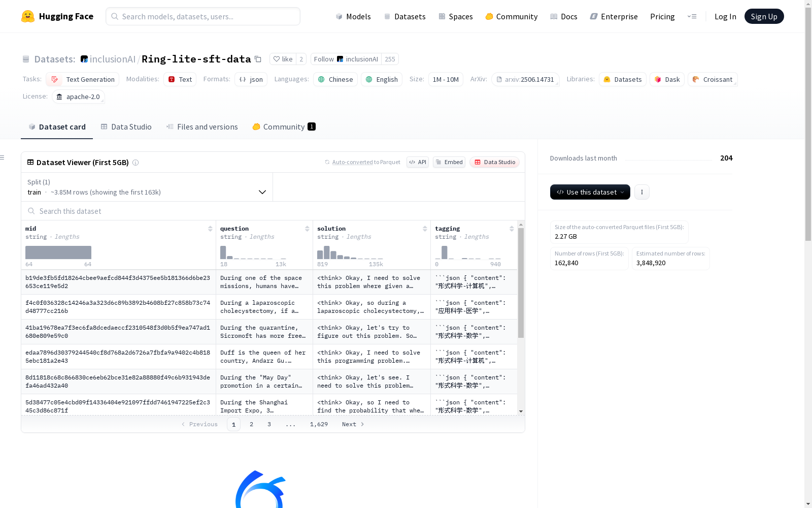Viewport: 812px width, 508px height.
Task: Open the navigation more-options menu icon
Action: tap(692, 16)
